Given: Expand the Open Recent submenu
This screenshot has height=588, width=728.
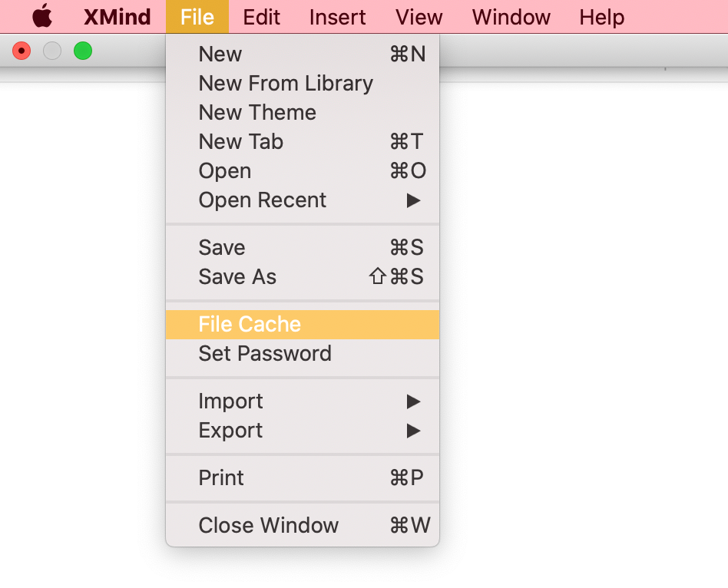Looking at the screenshot, I should click(x=303, y=200).
